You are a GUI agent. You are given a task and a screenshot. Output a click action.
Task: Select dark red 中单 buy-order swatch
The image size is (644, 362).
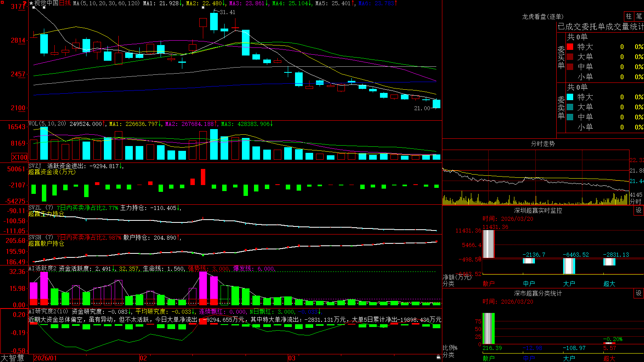(x=570, y=67)
